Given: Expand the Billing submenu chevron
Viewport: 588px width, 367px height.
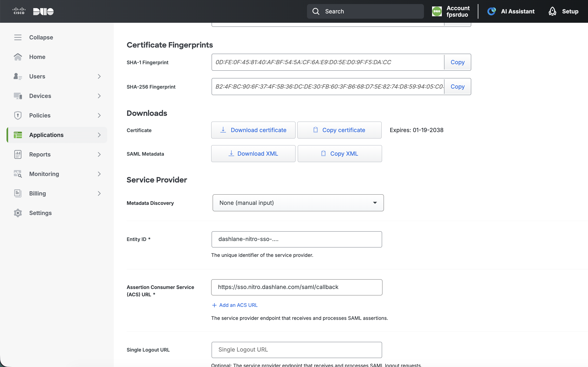Looking at the screenshot, I should 99,193.
